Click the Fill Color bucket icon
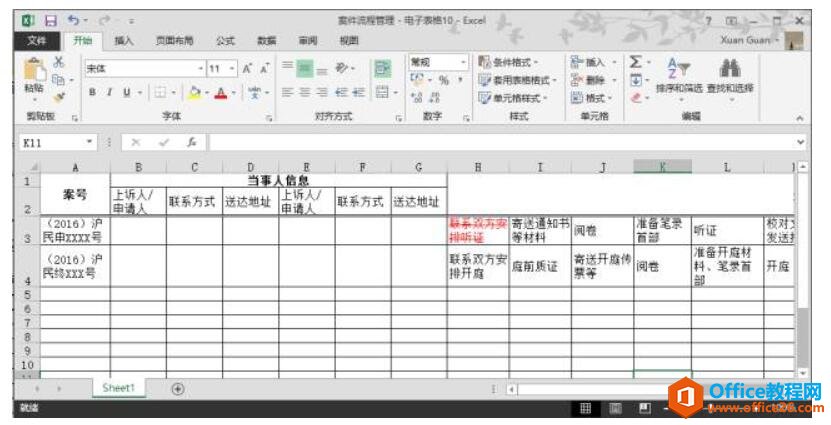This screenshot has height=425, width=831. coord(195,93)
